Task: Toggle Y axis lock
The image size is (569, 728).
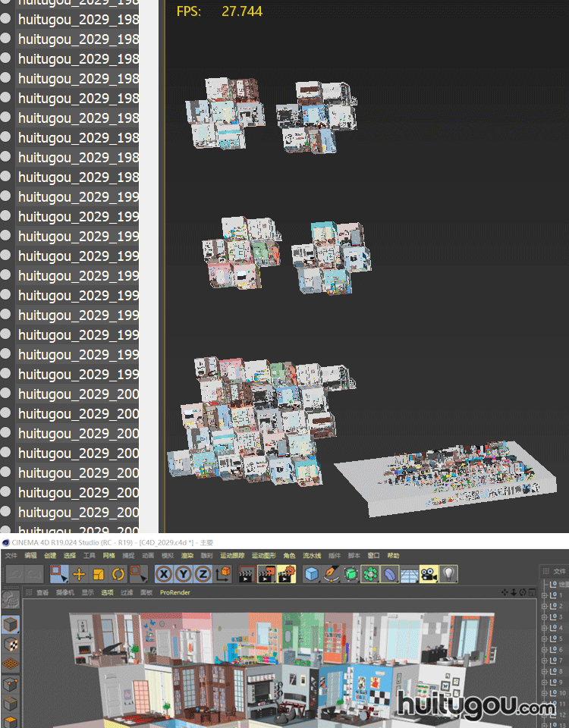Action: (184, 574)
